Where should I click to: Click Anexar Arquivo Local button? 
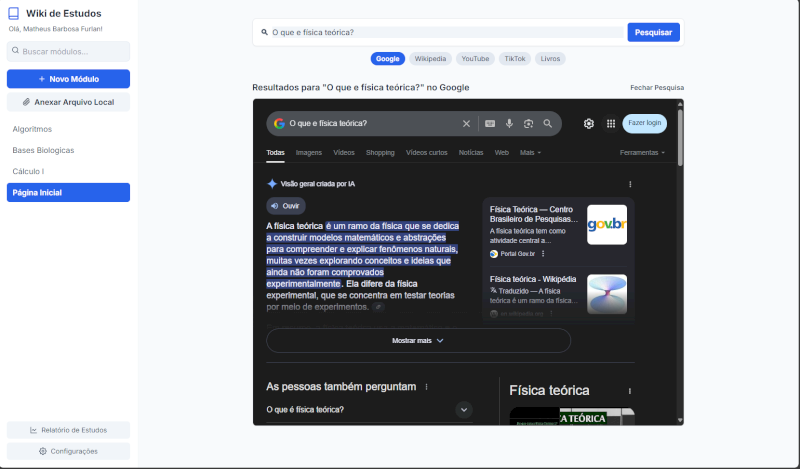click(x=68, y=102)
